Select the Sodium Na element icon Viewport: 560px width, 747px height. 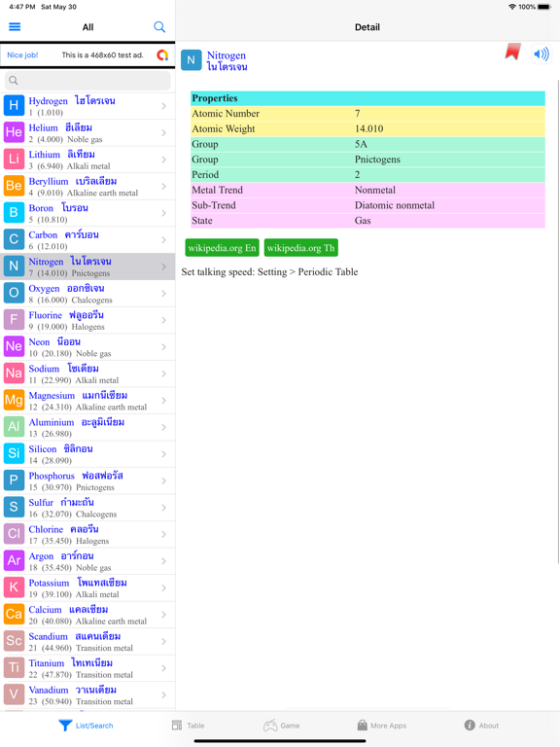coord(14,373)
